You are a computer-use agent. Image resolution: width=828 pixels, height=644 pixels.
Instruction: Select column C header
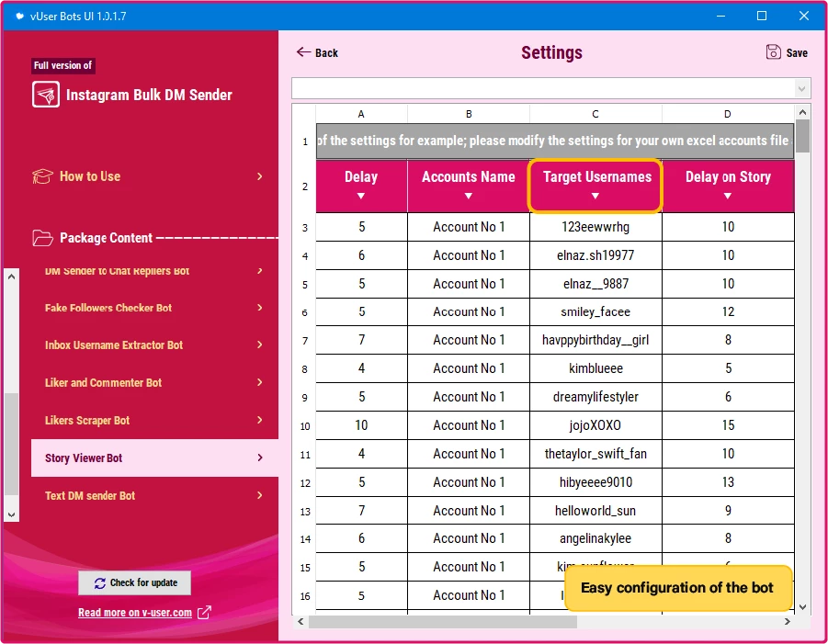595,114
